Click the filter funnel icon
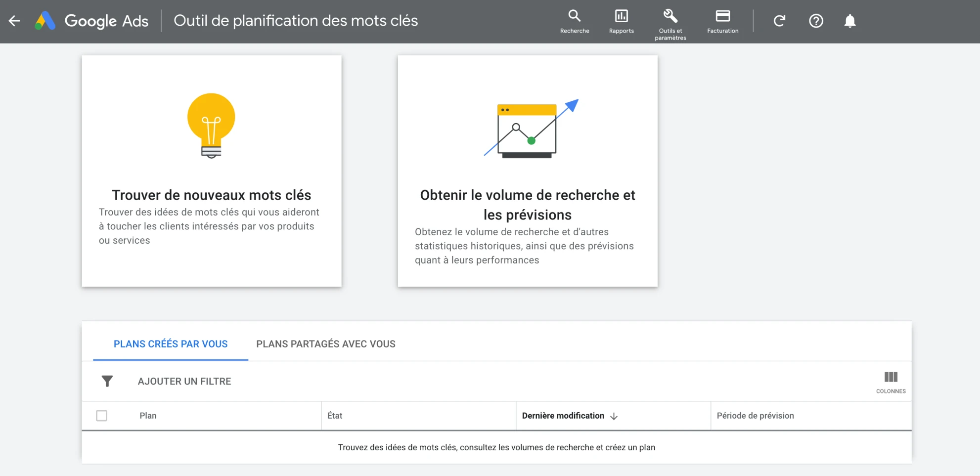 107,381
